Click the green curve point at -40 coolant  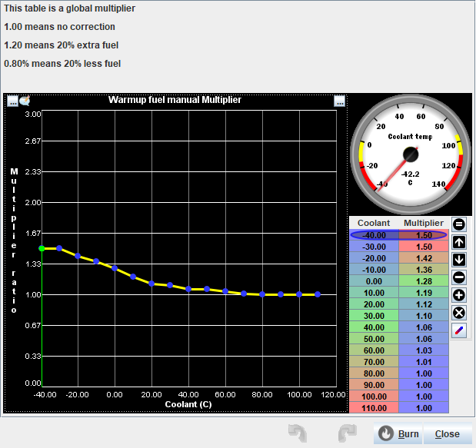click(42, 248)
